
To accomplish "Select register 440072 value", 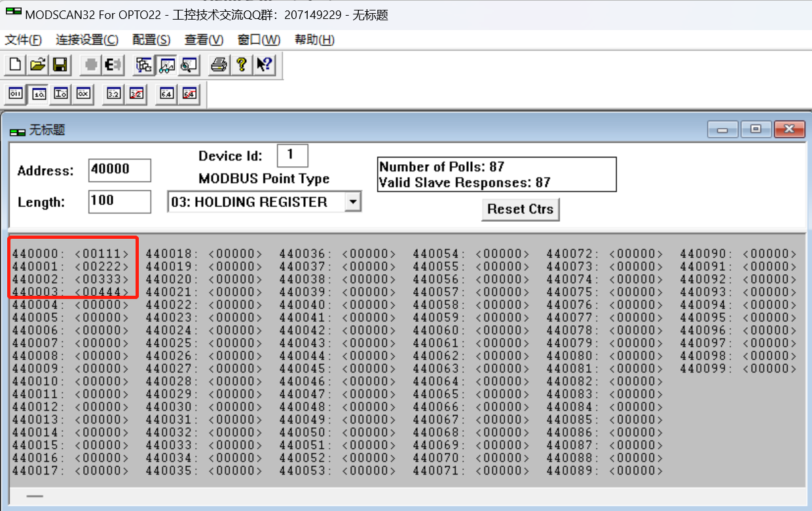I will tap(637, 254).
